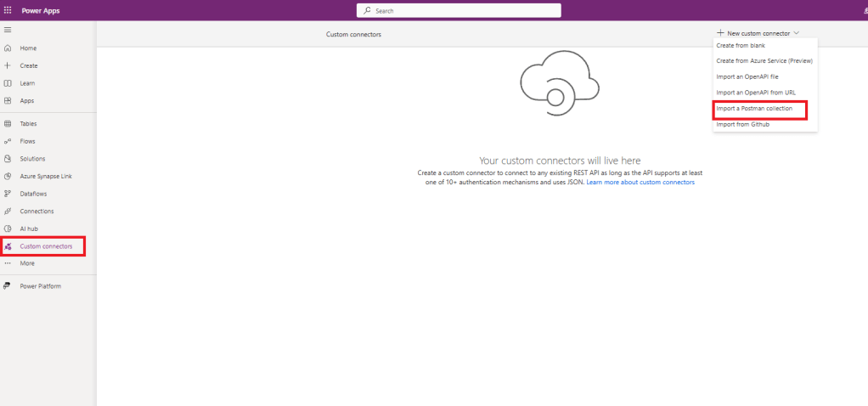Click the Apps grid icon

click(8, 101)
